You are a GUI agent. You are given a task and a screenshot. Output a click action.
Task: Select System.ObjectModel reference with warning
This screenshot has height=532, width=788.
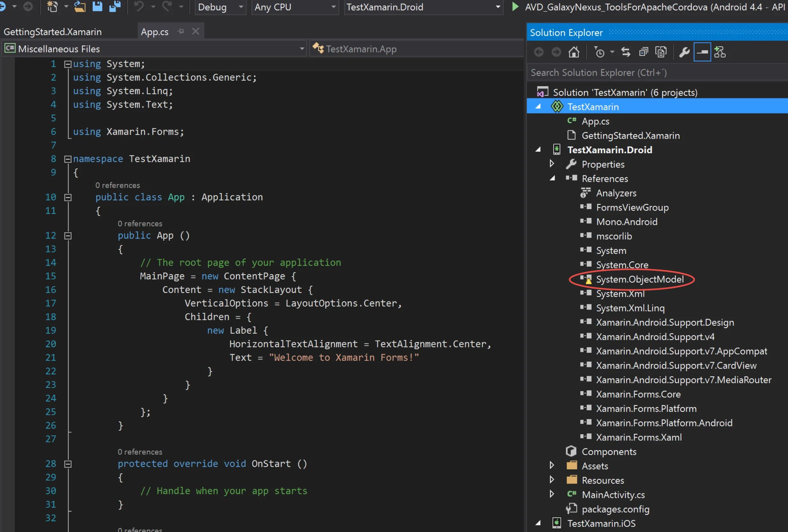(640, 279)
